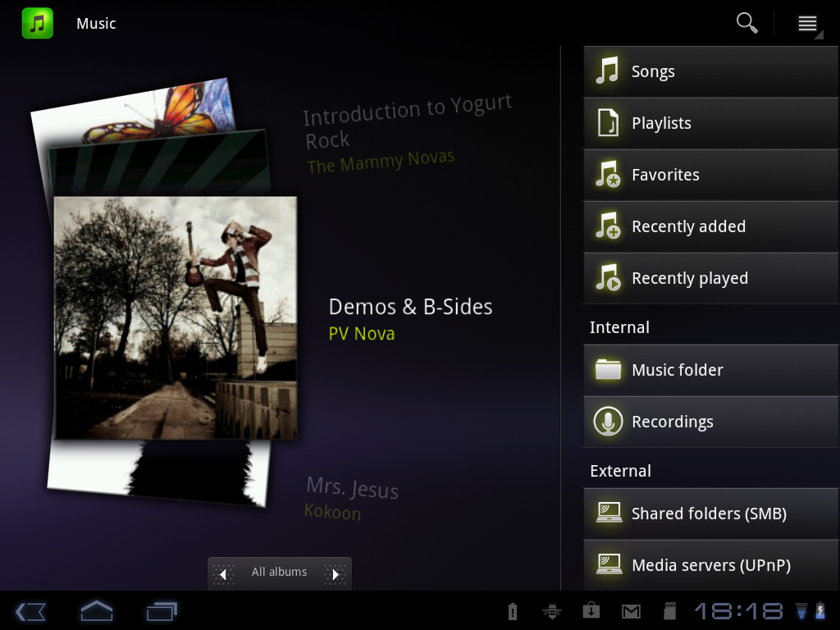Tap the Android Back navigation button
Screen dimensions: 840x630
click(x=30, y=611)
